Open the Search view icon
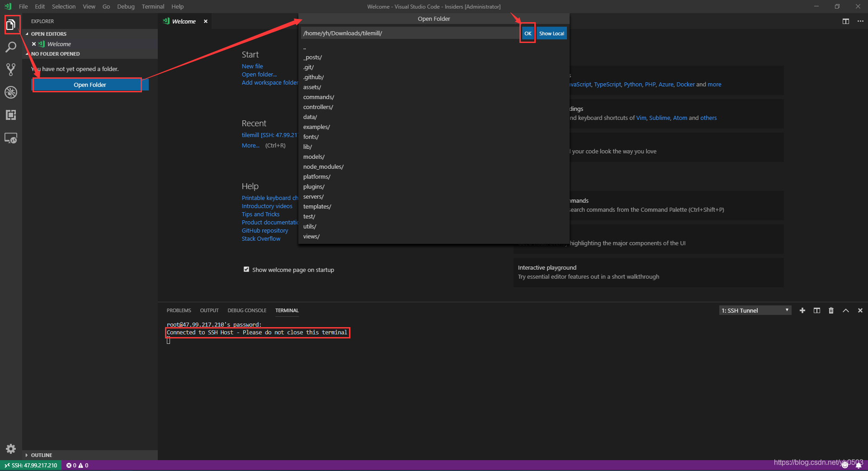868x471 pixels. (x=11, y=47)
